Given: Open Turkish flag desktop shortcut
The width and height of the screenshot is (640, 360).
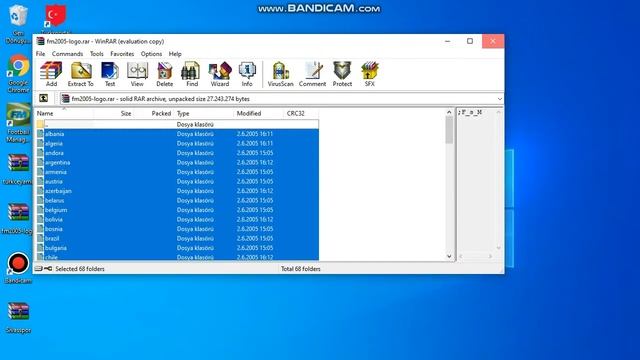Looking at the screenshot, I should click(x=56, y=18).
